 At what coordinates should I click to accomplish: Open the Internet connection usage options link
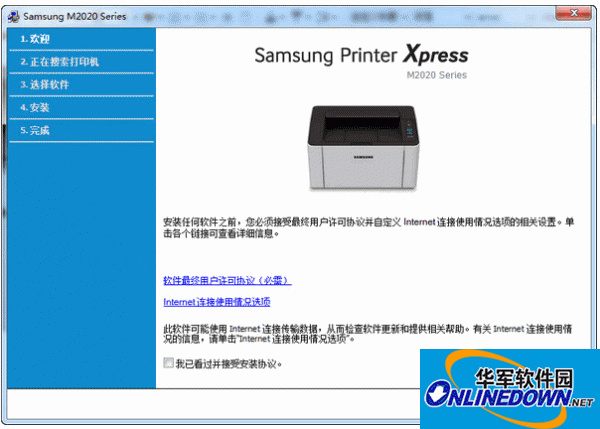click(x=217, y=302)
